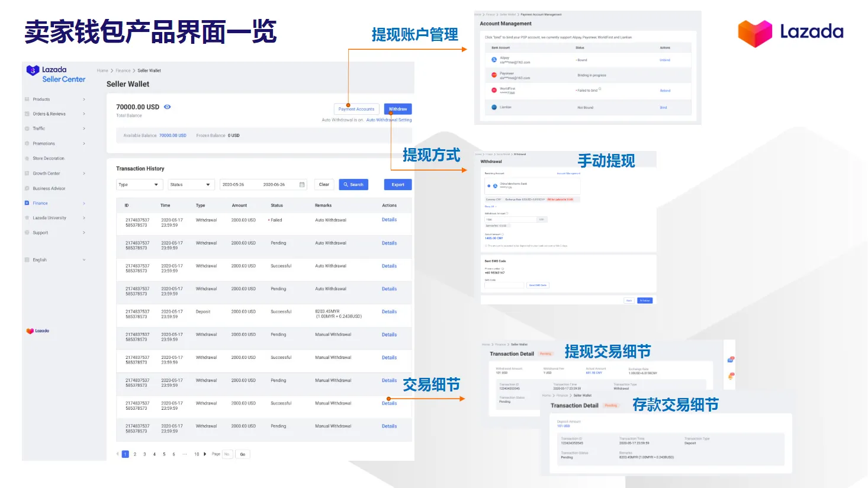Click the calendar icon in the date filter
The height and width of the screenshot is (488, 868).
(301, 184)
